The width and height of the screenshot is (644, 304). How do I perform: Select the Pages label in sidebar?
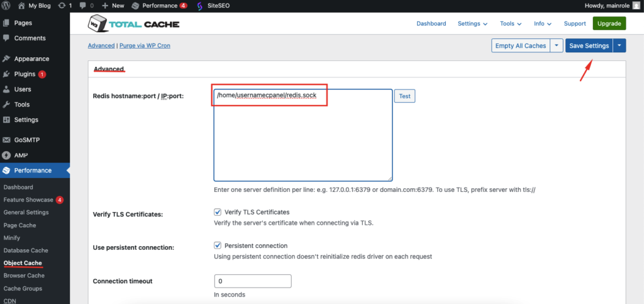23,23
